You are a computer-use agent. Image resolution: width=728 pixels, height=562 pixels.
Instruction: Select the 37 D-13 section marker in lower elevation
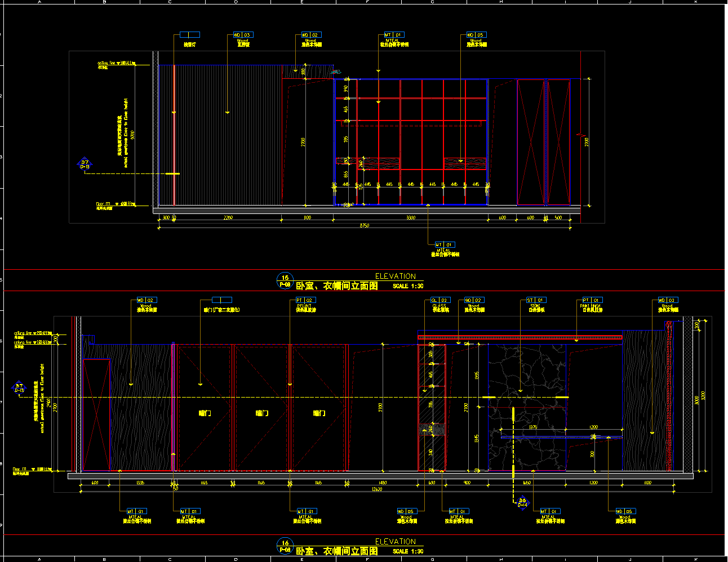19,387
